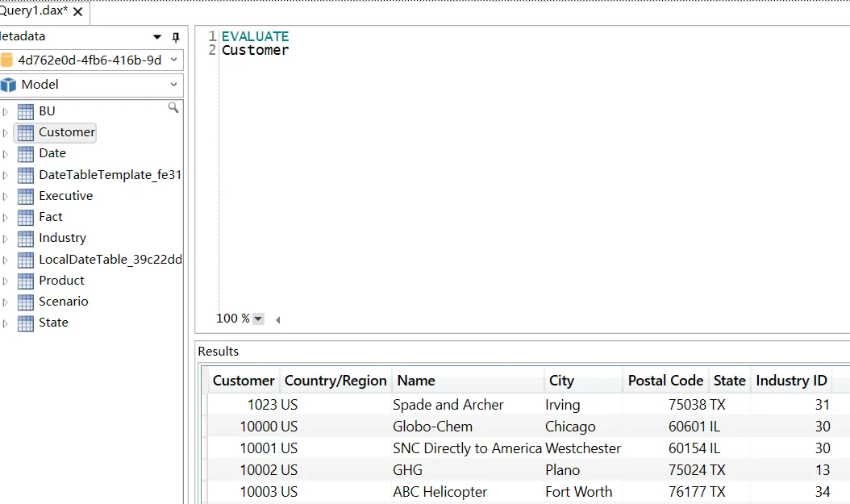
Task: Sort by the Country/Region column header
Action: tap(335, 381)
